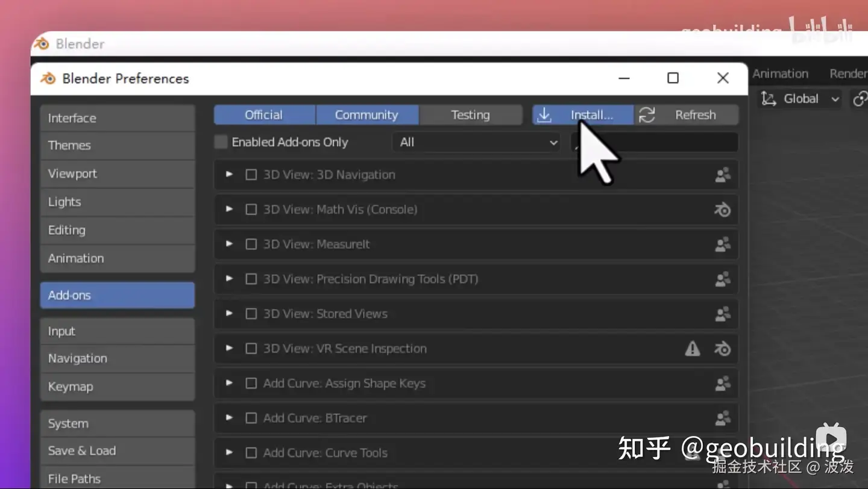Enable the Curve Tools add-on checkbox

pos(251,453)
